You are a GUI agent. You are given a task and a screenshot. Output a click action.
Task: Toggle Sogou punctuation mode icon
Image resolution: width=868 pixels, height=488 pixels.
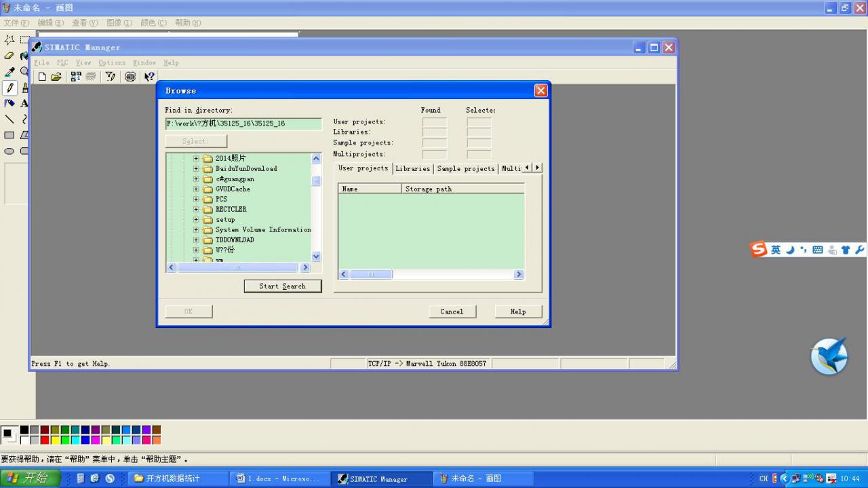[x=804, y=250]
